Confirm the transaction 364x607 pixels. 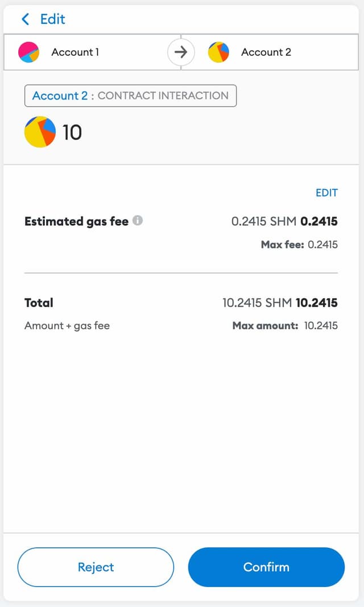coord(266,567)
